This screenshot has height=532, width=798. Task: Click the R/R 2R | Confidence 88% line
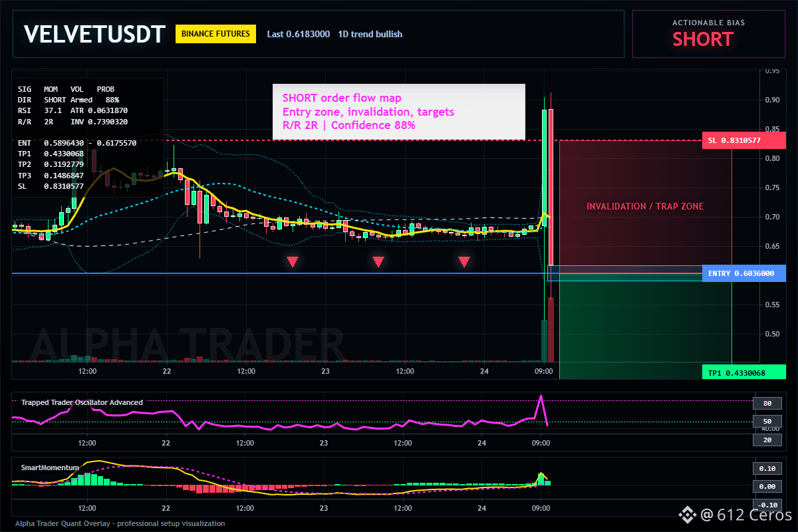(x=349, y=124)
